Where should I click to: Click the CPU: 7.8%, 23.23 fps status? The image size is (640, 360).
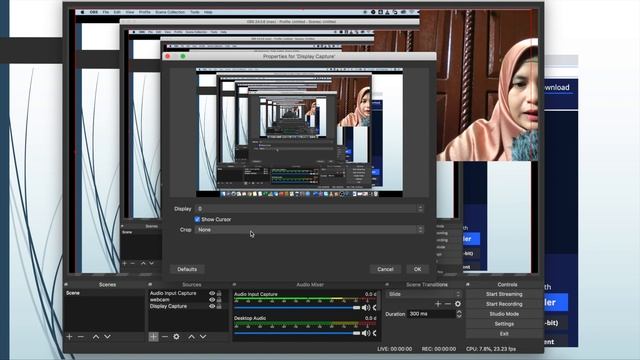tap(491, 349)
